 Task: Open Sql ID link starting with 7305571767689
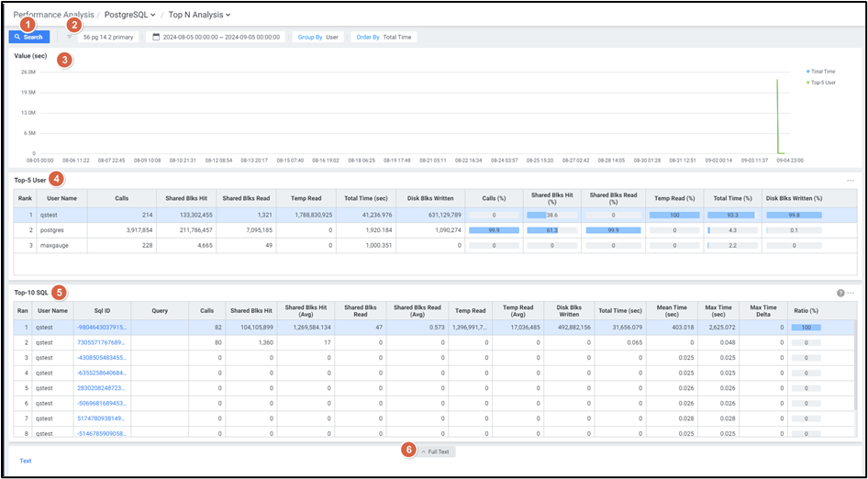coord(102,341)
